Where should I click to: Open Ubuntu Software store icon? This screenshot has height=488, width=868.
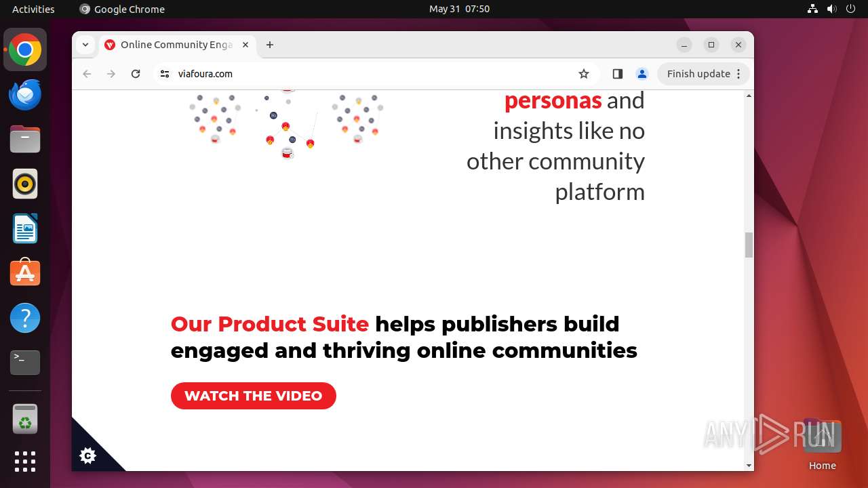pos(25,273)
